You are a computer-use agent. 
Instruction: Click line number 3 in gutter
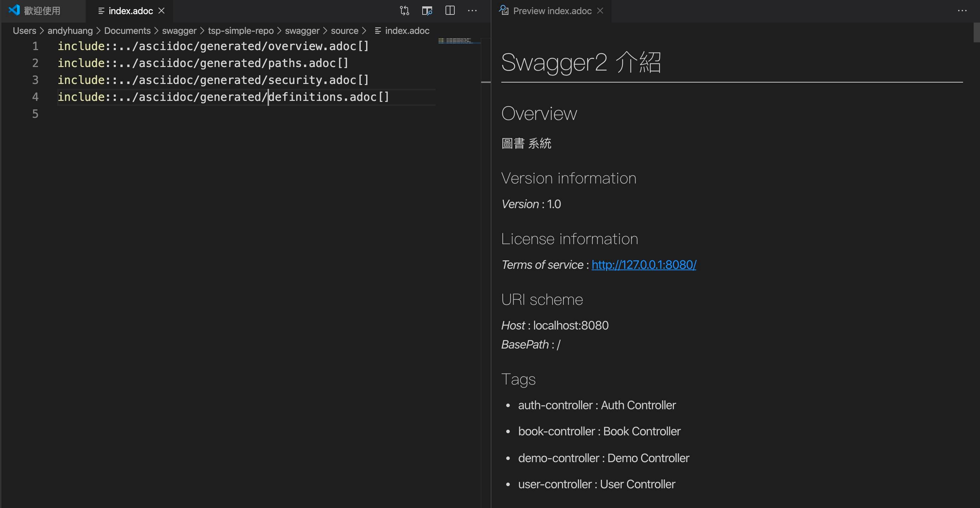coord(35,80)
